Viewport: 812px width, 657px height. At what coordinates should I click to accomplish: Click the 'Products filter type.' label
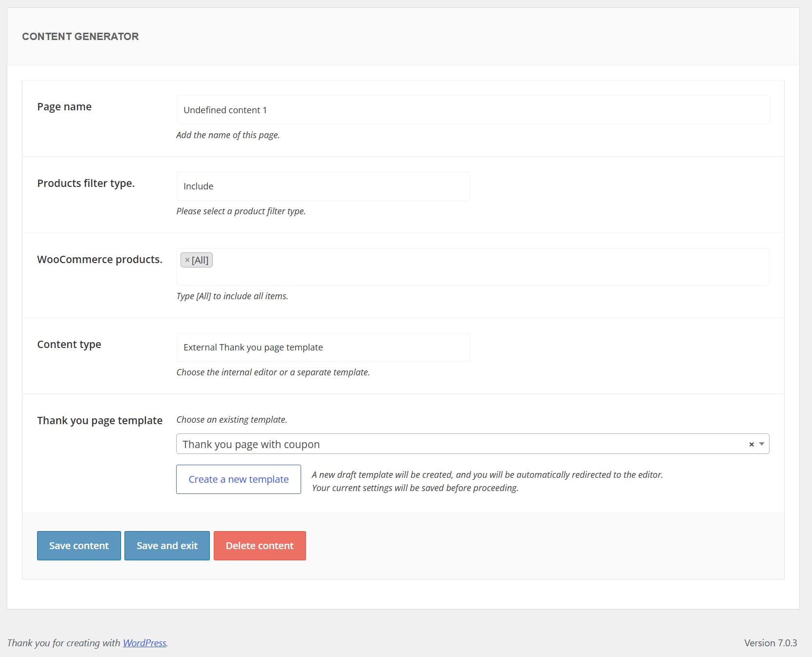coord(86,184)
